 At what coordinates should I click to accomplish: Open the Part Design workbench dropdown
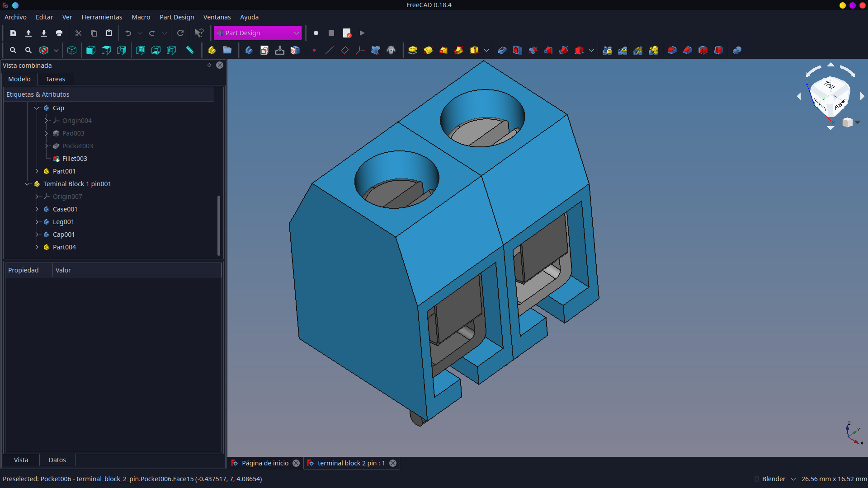[258, 33]
